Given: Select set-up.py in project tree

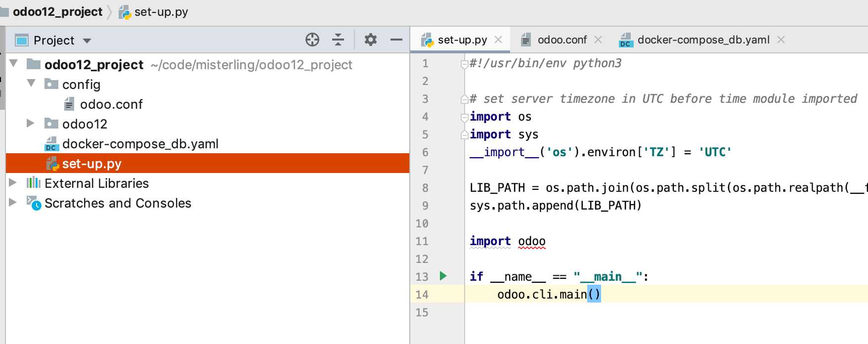Looking at the screenshot, I should click(208, 163).
